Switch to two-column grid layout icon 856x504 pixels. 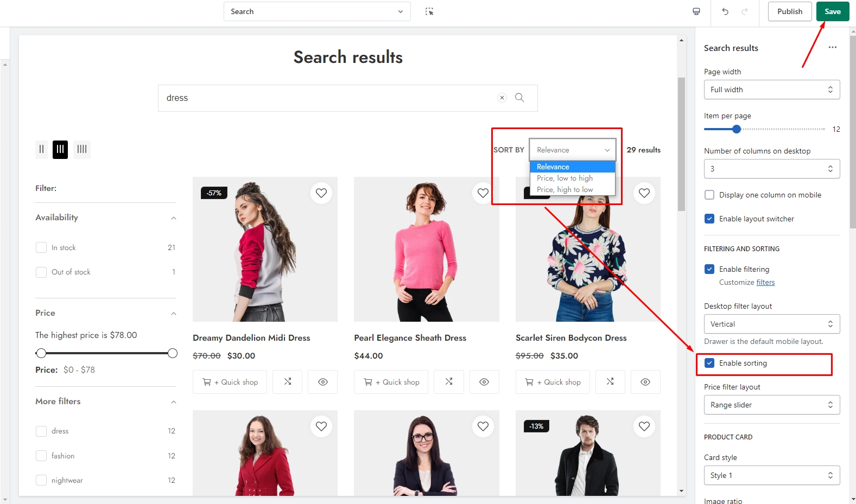(x=42, y=149)
